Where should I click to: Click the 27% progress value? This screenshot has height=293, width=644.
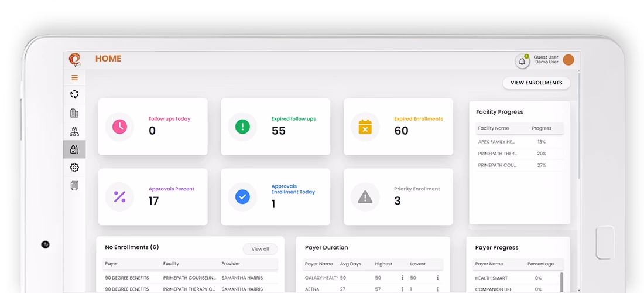[x=542, y=165]
